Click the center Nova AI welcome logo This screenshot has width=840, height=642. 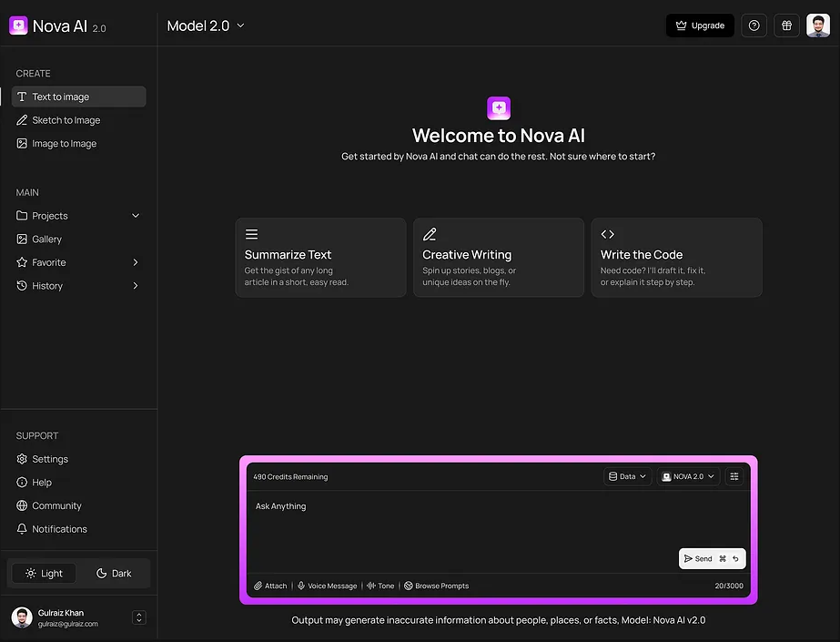pos(498,108)
